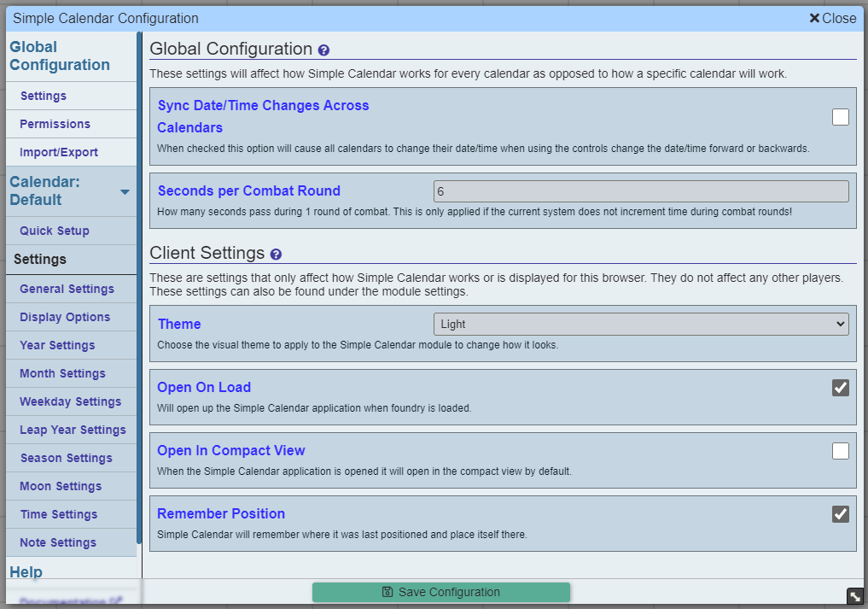This screenshot has width=868, height=609.
Task: Open Leap Year Settings
Action: (73, 430)
